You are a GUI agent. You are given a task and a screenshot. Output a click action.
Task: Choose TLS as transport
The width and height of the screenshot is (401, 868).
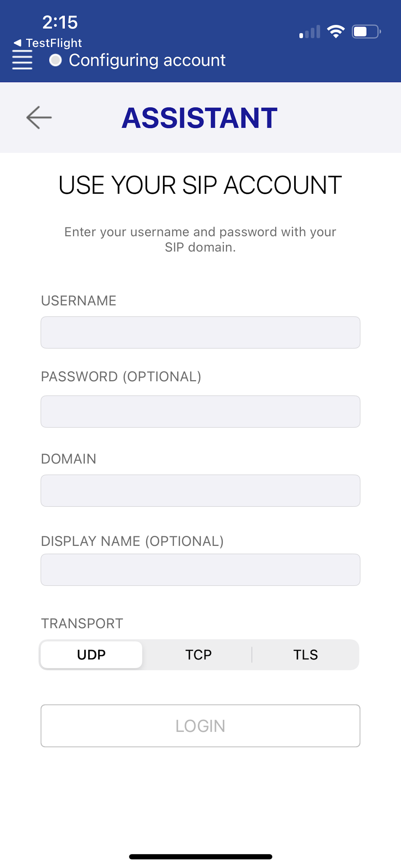click(x=305, y=654)
